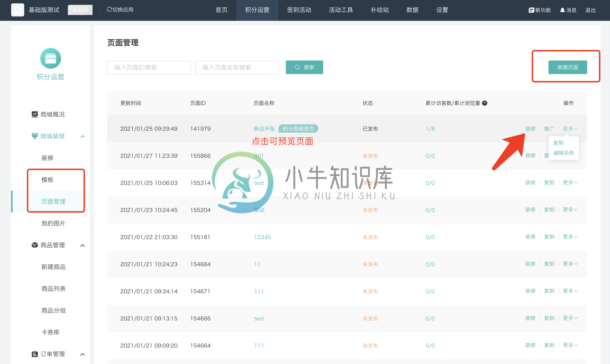The image size is (610, 364).
Task: Open the 数据 top nav tab
Action: coord(412,10)
